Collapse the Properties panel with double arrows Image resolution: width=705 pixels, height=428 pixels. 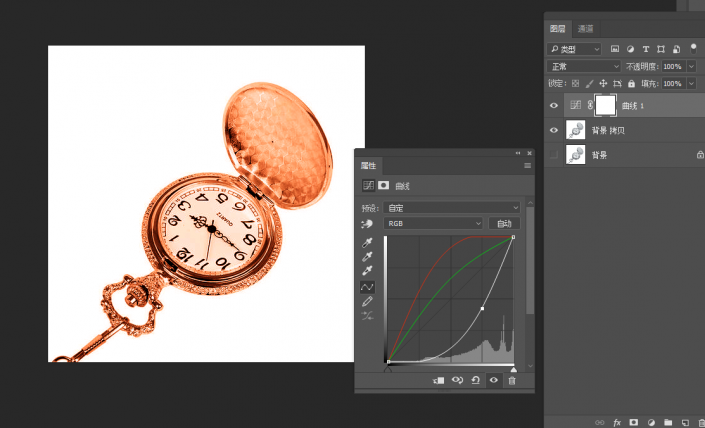click(518, 153)
